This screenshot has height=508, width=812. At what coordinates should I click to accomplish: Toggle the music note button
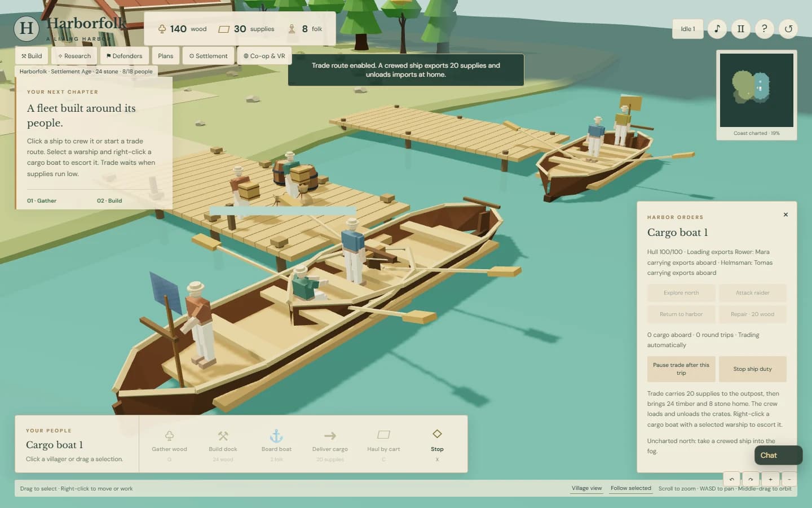click(x=717, y=29)
